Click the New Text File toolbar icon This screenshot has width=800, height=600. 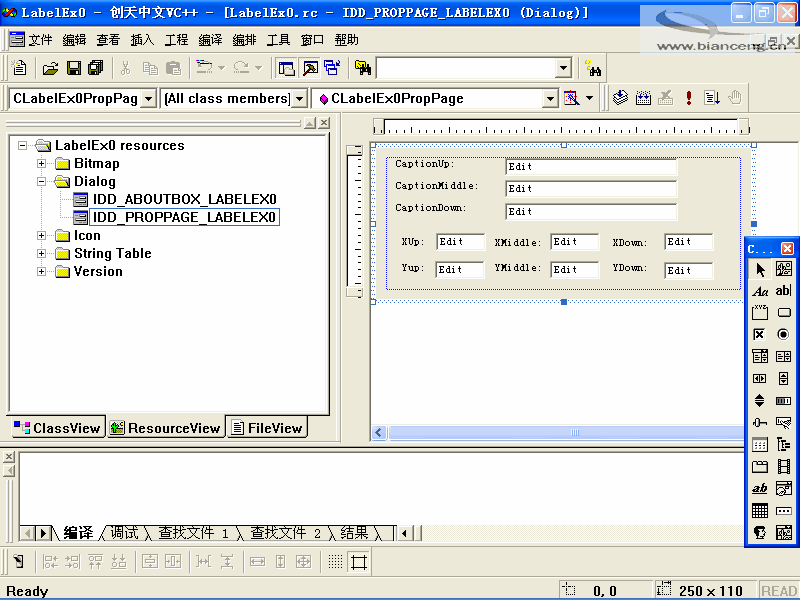(x=19, y=67)
